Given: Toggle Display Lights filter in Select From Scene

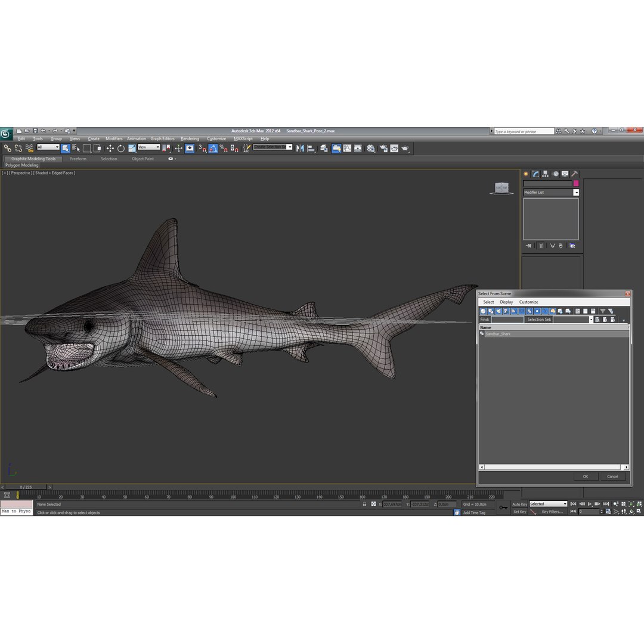Looking at the screenshot, I should pos(499,311).
